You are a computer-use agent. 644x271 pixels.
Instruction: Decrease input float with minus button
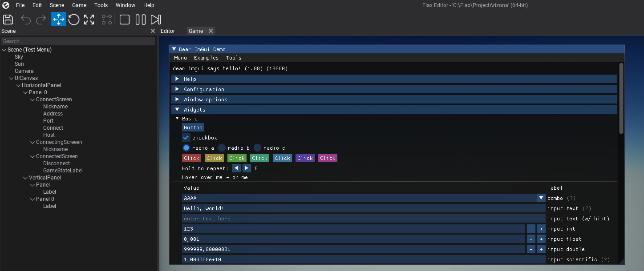point(531,239)
